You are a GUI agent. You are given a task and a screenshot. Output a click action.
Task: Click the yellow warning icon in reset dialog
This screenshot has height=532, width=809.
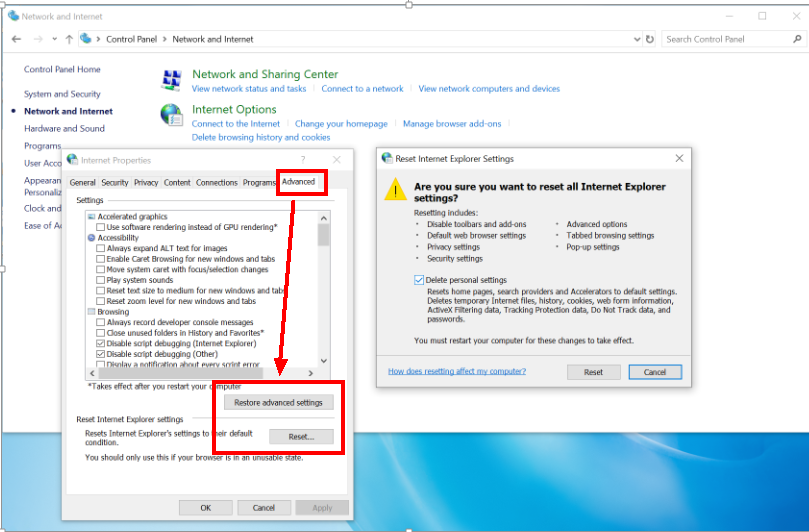(x=398, y=191)
